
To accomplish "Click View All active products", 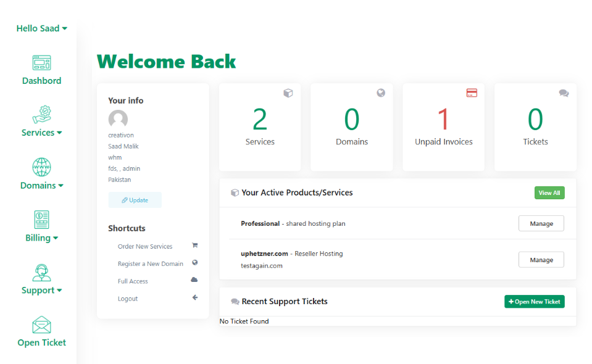I will [549, 192].
